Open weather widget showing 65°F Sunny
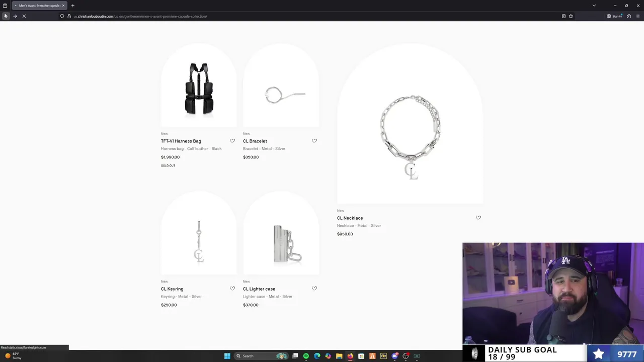The width and height of the screenshot is (644, 362). click(x=13, y=356)
